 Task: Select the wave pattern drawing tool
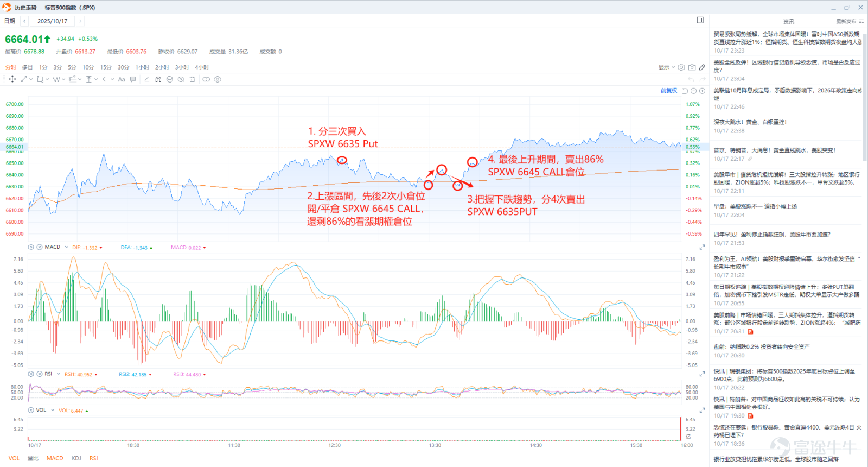point(56,79)
